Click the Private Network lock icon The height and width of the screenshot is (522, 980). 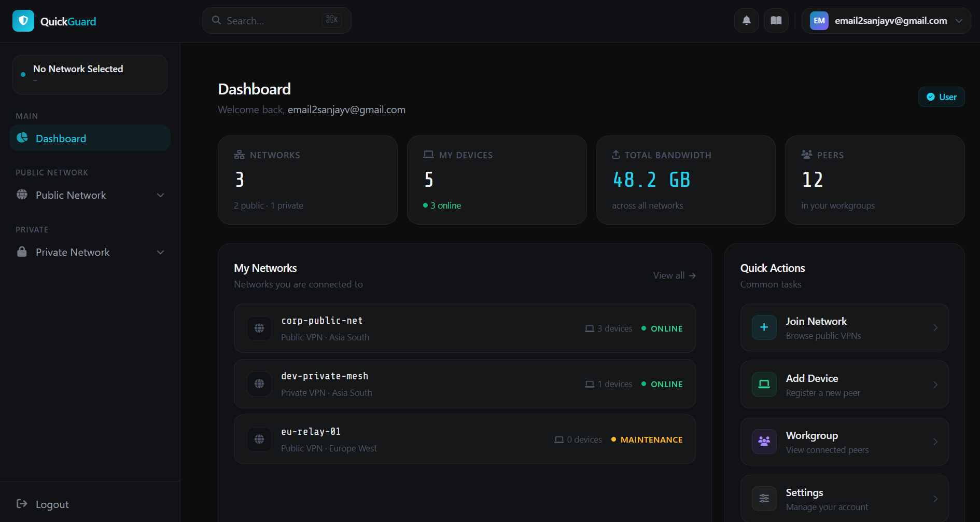[22, 252]
